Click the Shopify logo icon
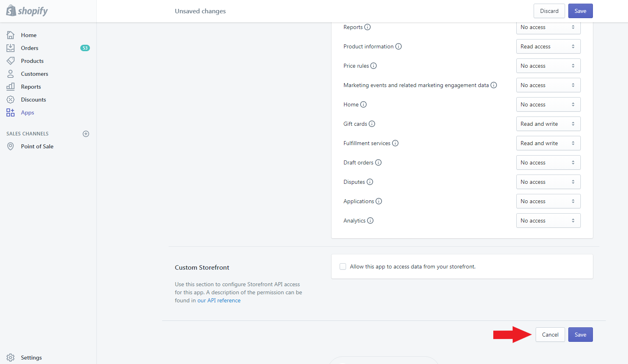This screenshot has width=628, height=364. (x=11, y=10)
